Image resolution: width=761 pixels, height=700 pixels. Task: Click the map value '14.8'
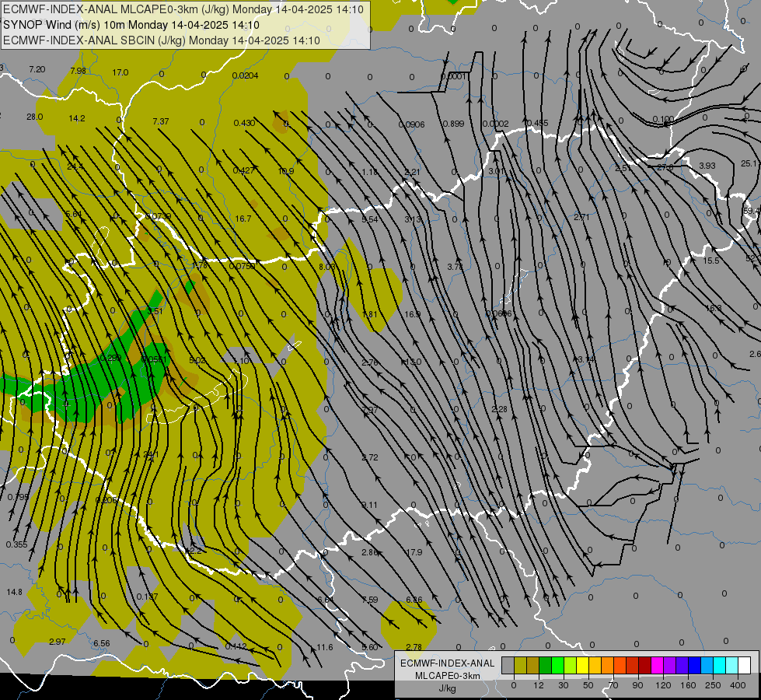click(x=15, y=592)
